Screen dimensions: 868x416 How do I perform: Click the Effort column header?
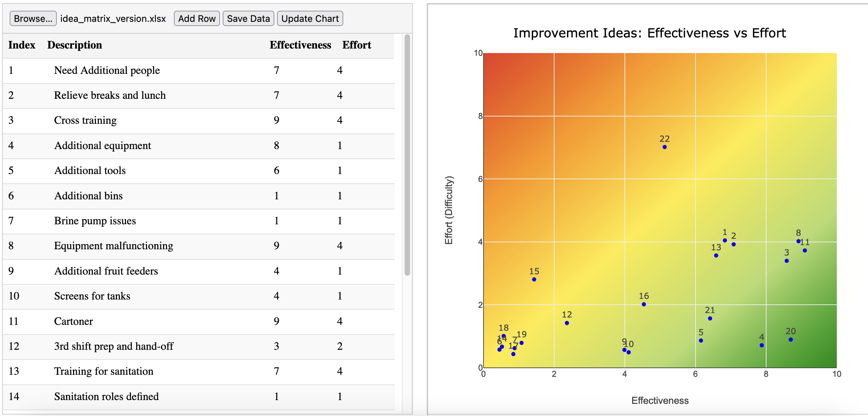(x=356, y=45)
